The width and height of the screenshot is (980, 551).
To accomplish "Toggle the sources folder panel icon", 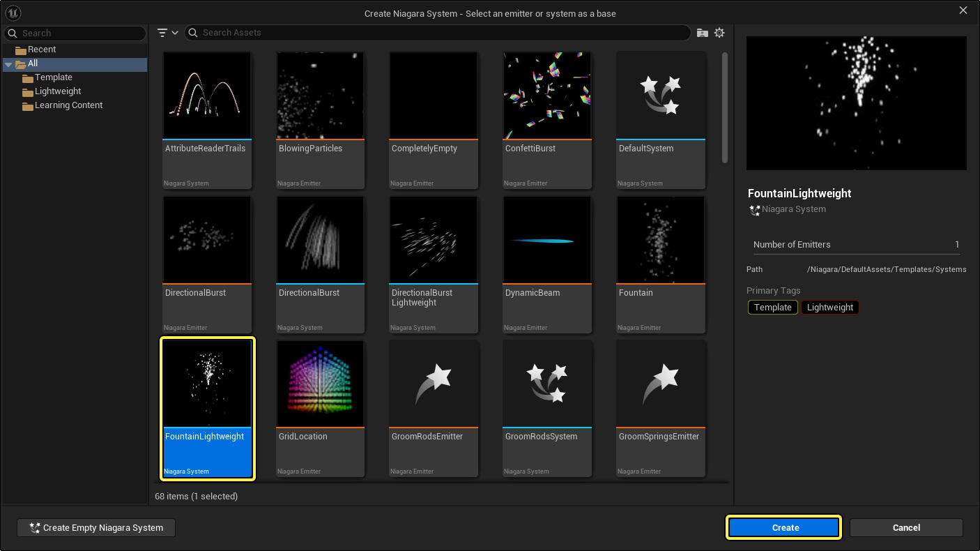I will pyautogui.click(x=703, y=33).
